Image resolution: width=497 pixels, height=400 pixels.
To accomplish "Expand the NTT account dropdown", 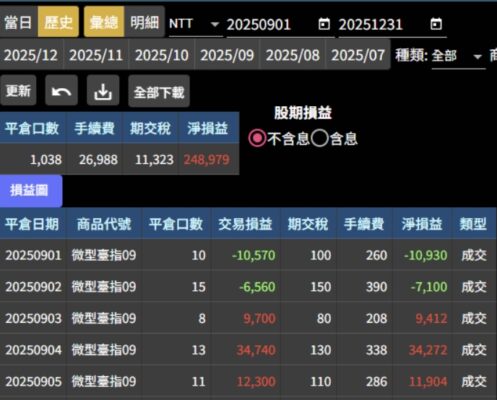I will pyautogui.click(x=196, y=24).
